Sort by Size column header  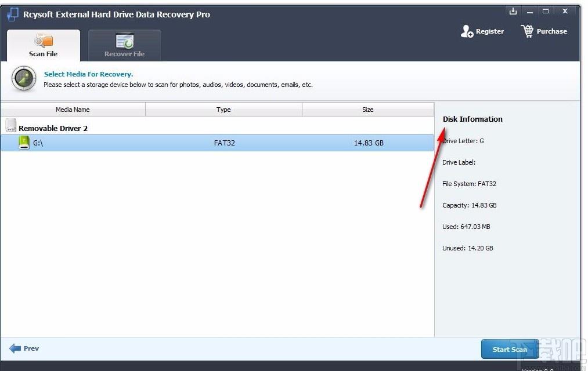[x=368, y=110]
